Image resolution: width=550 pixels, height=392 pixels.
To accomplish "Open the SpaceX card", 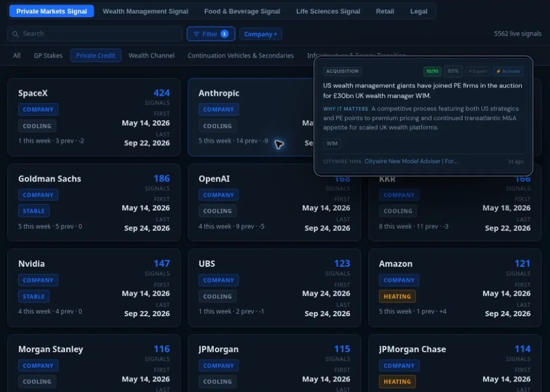I will [x=94, y=117].
